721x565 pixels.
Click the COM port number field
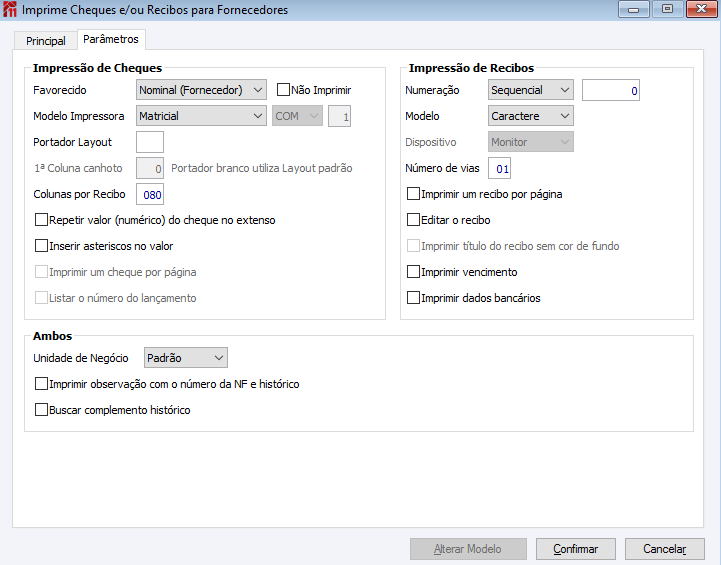339,116
